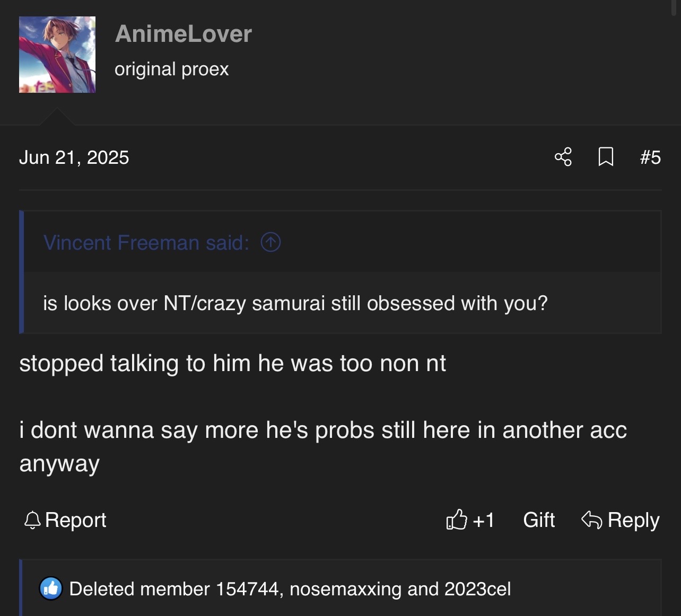Bookmark this post with the bookmark icon
The image size is (681, 616).
click(606, 157)
